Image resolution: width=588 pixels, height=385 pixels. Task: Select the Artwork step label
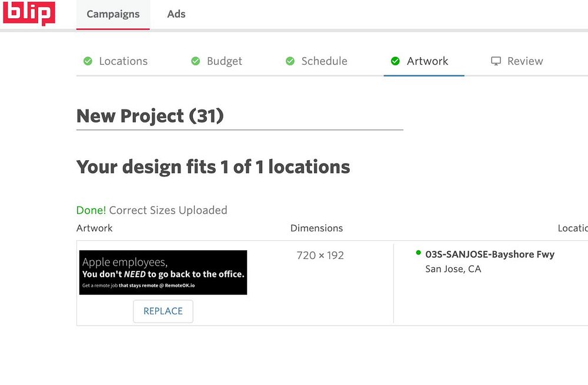click(427, 61)
